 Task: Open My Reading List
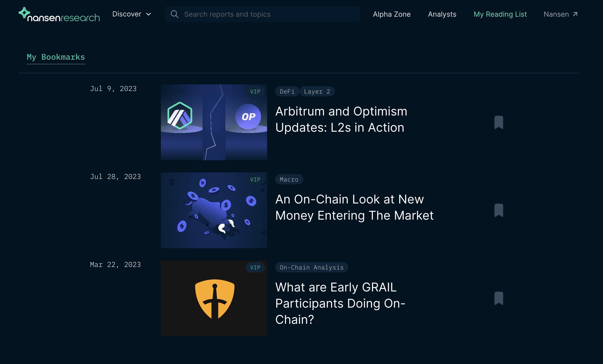[500, 14]
